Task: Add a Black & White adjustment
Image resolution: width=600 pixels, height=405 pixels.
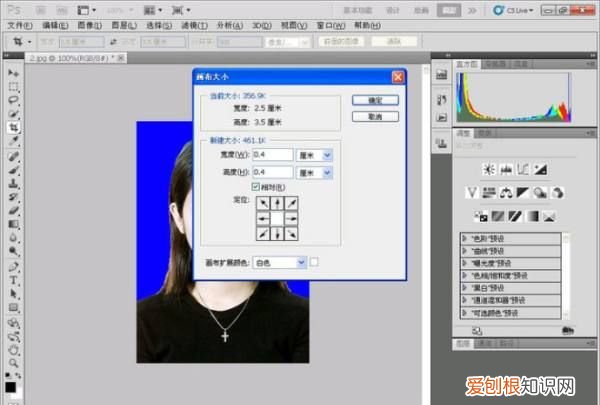Action: point(523,193)
